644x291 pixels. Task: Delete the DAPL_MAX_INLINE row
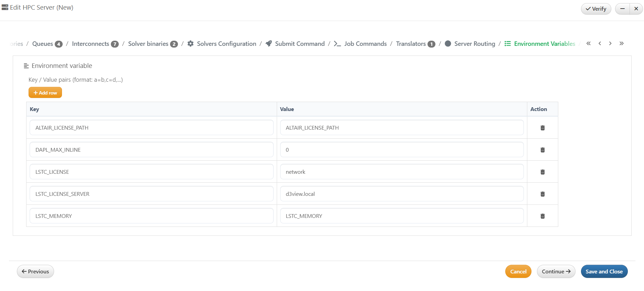[542, 150]
